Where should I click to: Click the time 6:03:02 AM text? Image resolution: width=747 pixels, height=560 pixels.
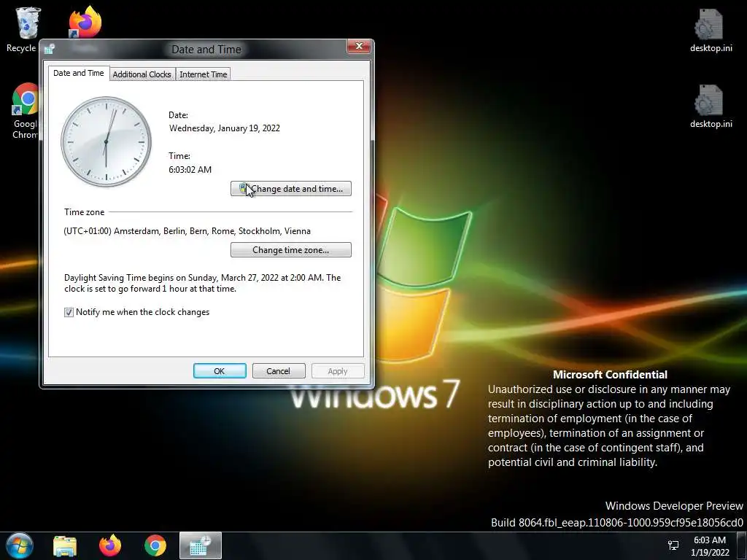pos(190,169)
